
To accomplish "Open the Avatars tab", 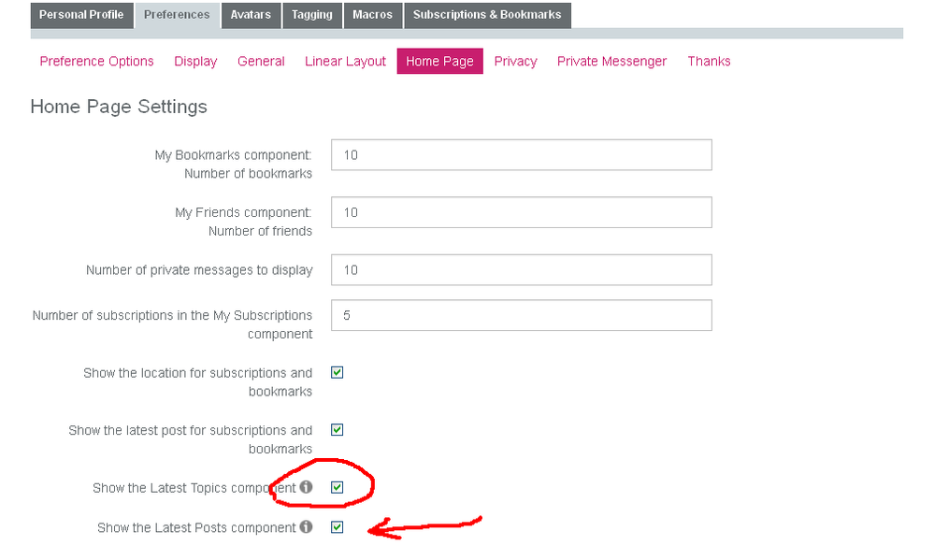I will coord(251,15).
